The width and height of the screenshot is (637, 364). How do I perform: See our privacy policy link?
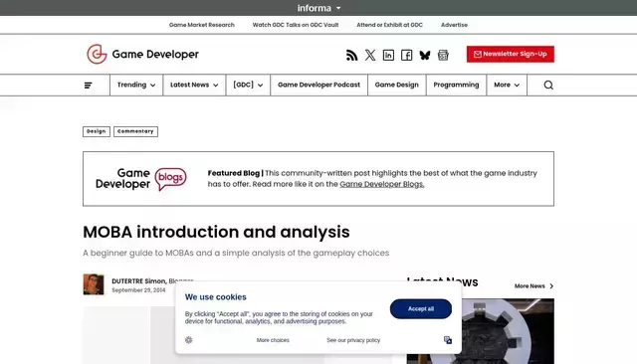coord(353,340)
